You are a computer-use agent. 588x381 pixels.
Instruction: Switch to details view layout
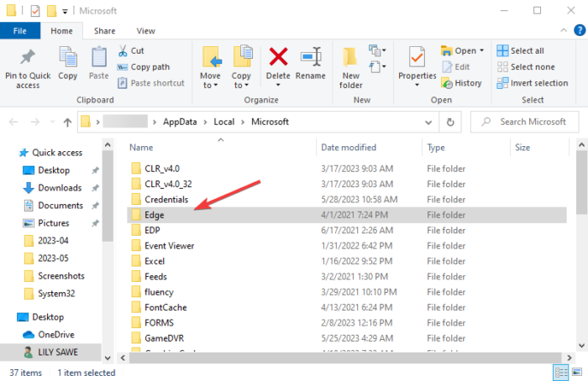561,373
